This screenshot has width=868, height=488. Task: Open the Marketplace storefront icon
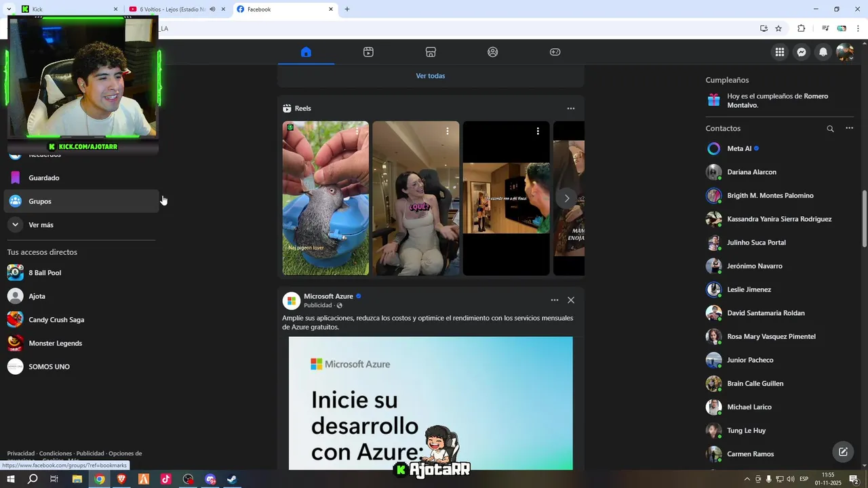tap(431, 52)
